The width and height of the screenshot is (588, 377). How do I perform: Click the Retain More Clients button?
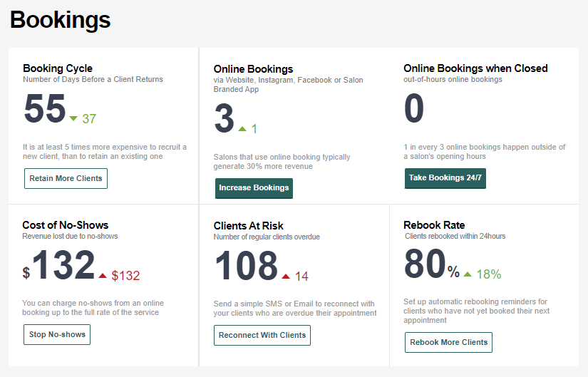point(66,179)
